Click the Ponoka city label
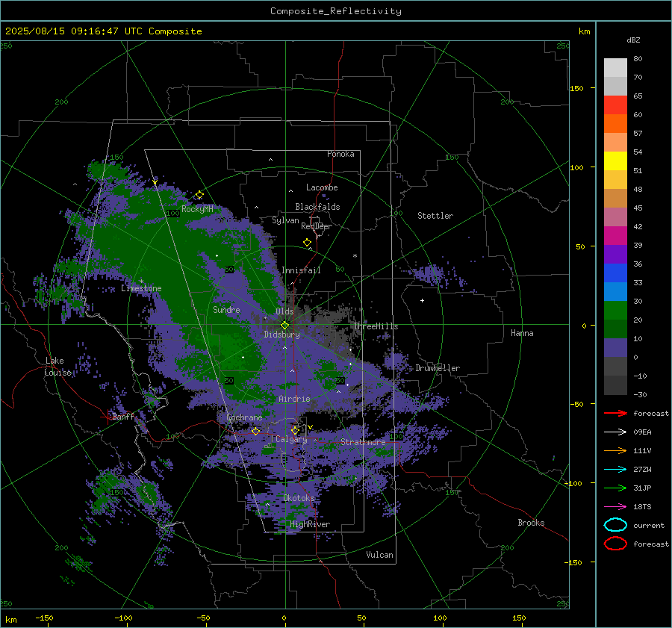This screenshot has height=628, width=672. pyautogui.click(x=340, y=154)
